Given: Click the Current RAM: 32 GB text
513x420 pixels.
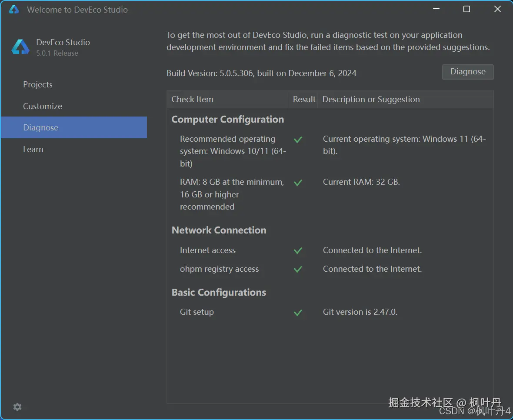Looking at the screenshot, I should click(x=361, y=182).
